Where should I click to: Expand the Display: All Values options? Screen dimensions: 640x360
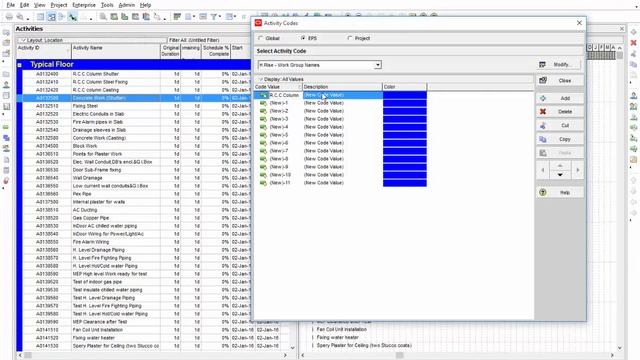[280, 79]
